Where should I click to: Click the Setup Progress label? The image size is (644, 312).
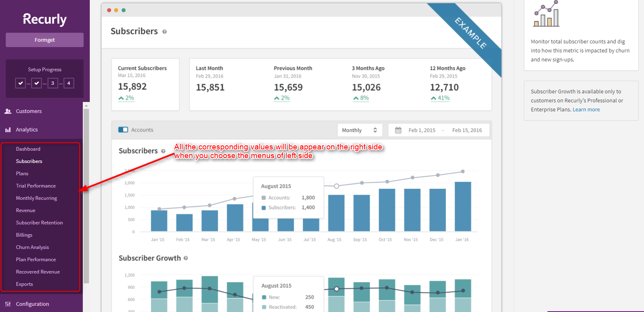click(45, 70)
